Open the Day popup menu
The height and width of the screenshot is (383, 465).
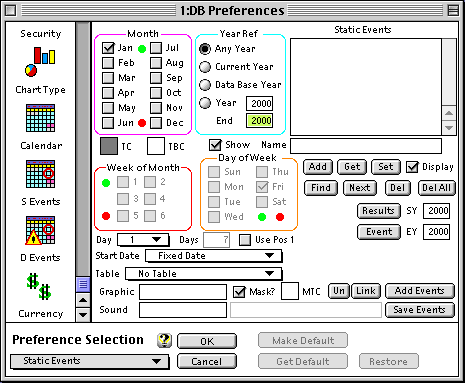pos(143,240)
